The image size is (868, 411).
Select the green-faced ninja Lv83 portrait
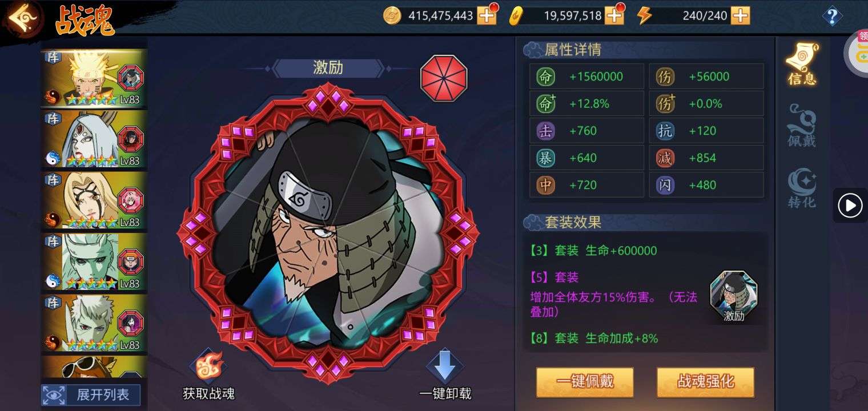tap(95, 262)
